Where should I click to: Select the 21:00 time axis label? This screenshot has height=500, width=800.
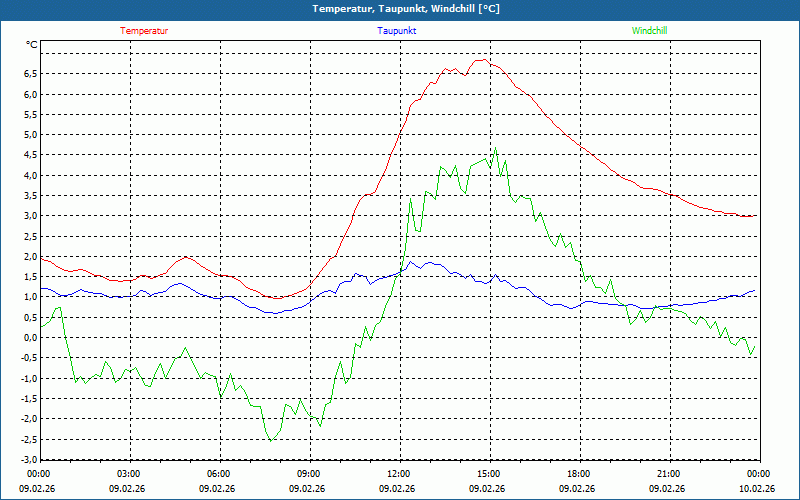tap(668, 474)
